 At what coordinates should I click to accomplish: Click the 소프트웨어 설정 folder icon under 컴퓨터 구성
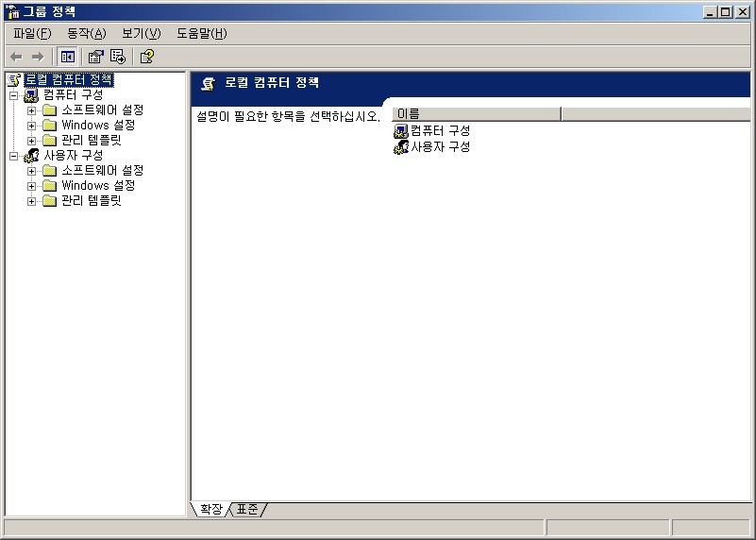click(50, 110)
